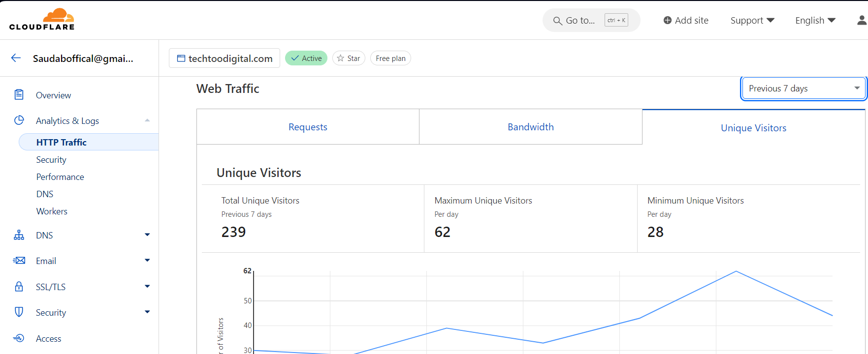Open the Previous 7 days dropdown
Viewport: 868px width, 354px height.
803,88
